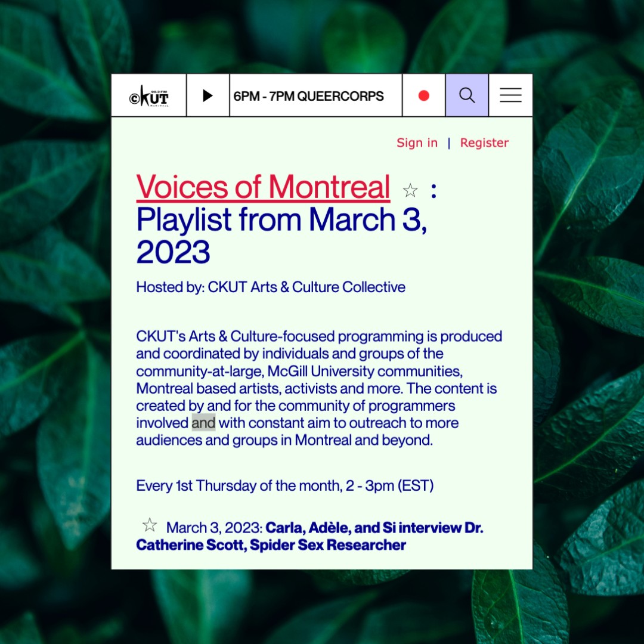Open the Register page
This screenshot has height=644, width=644.
[484, 143]
